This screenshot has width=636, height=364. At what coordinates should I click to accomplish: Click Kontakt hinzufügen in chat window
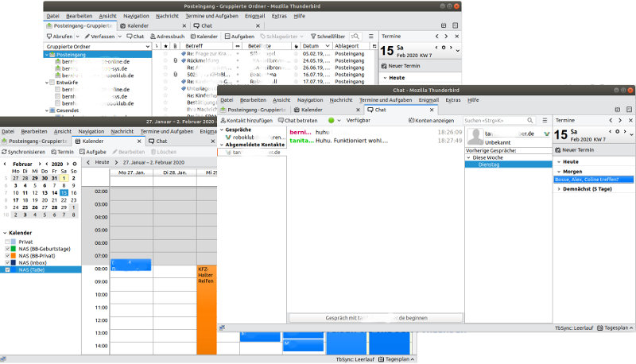[x=246, y=120]
